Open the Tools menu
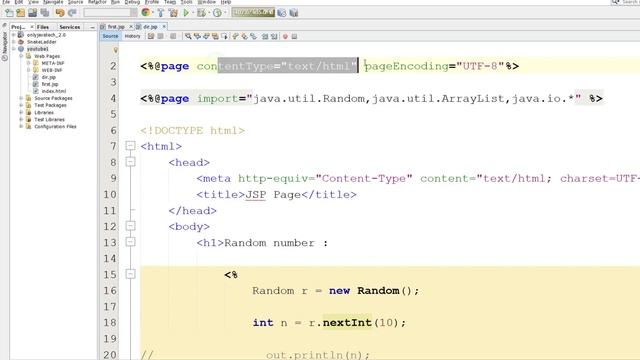 (x=187, y=2)
